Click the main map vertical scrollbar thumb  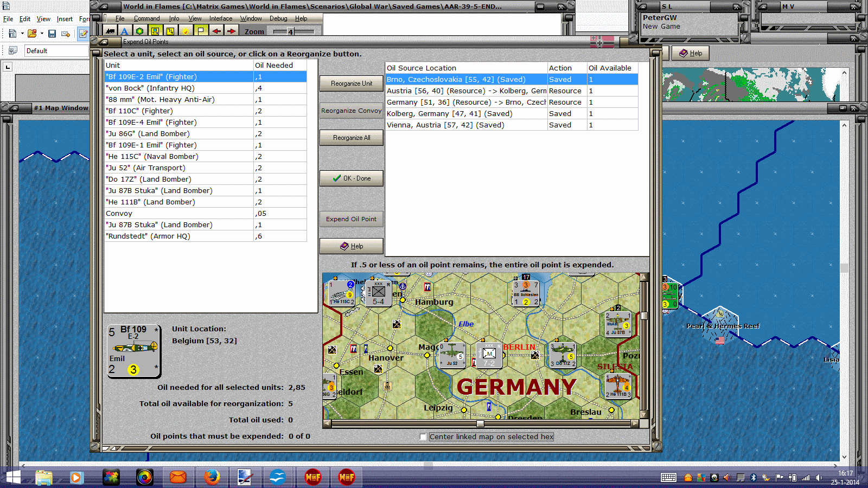844,268
